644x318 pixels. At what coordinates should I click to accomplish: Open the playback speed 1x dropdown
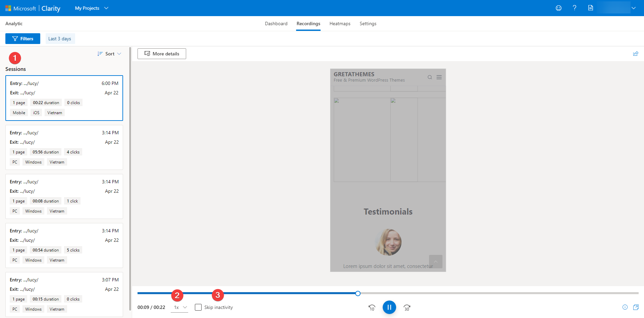179,307
